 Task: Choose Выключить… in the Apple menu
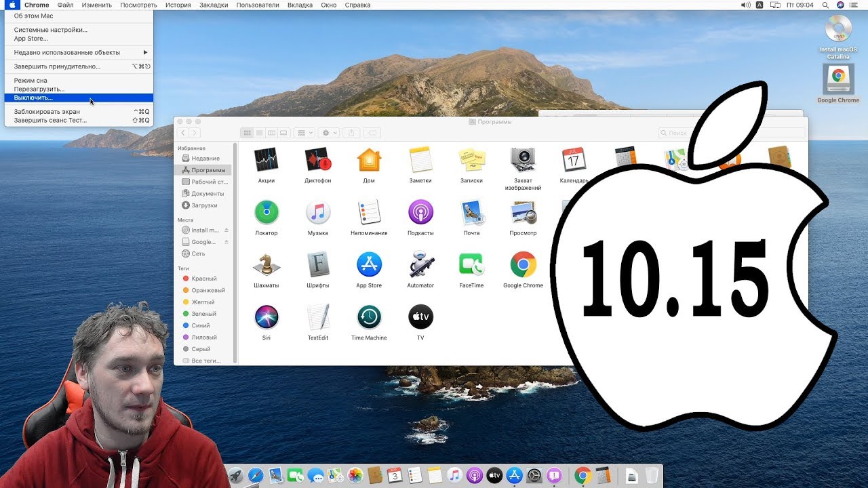click(79, 98)
